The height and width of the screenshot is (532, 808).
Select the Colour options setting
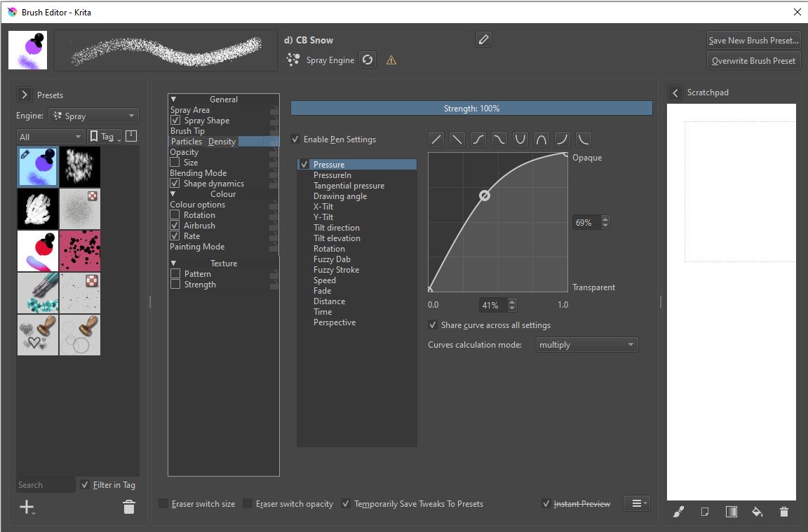(x=197, y=205)
